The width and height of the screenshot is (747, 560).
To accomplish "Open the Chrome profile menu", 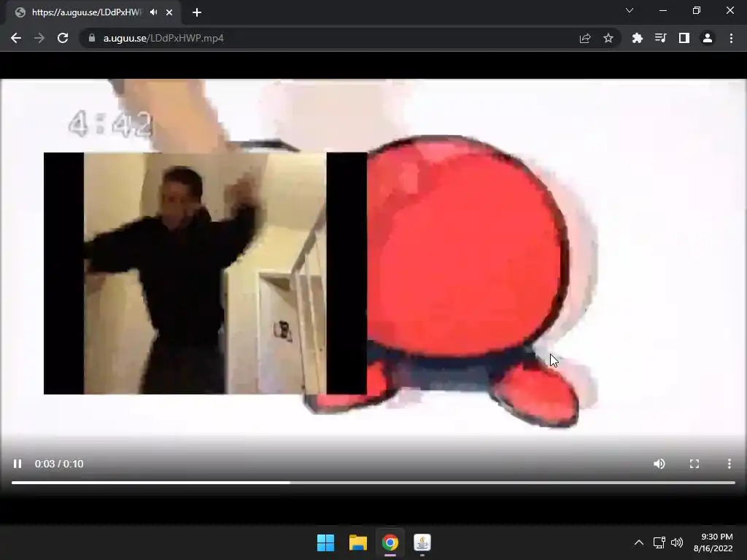I will 708,38.
